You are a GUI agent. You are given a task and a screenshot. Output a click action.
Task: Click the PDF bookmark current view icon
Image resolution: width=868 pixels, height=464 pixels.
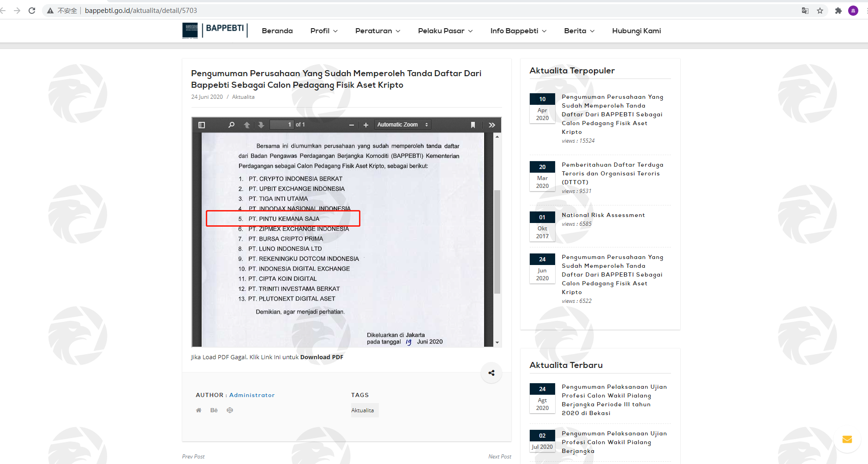coord(473,125)
